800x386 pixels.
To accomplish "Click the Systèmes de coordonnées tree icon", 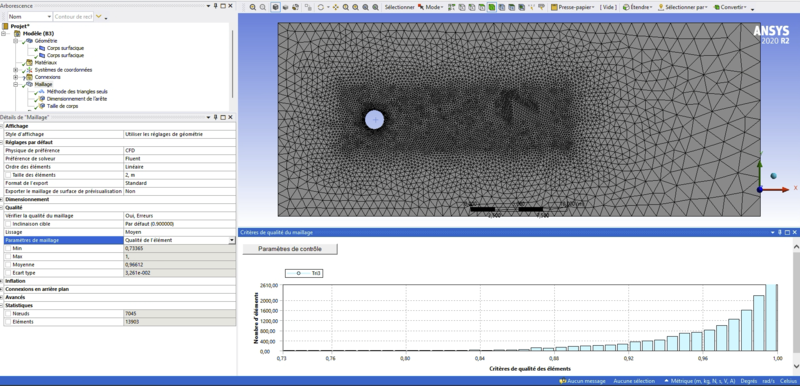I will pos(30,70).
